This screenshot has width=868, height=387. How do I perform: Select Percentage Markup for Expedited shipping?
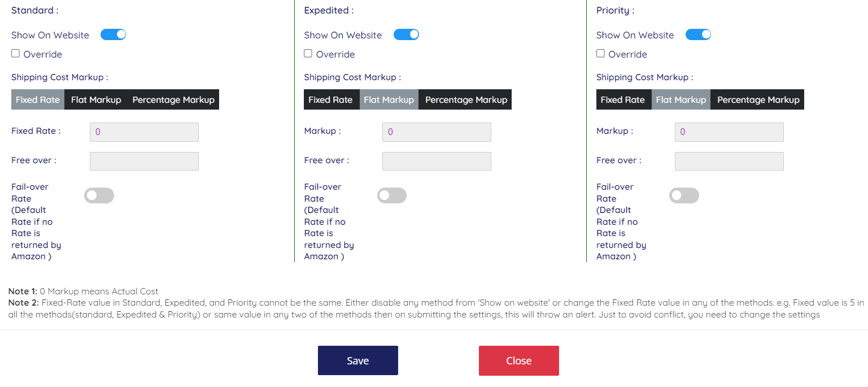click(466, 99)
